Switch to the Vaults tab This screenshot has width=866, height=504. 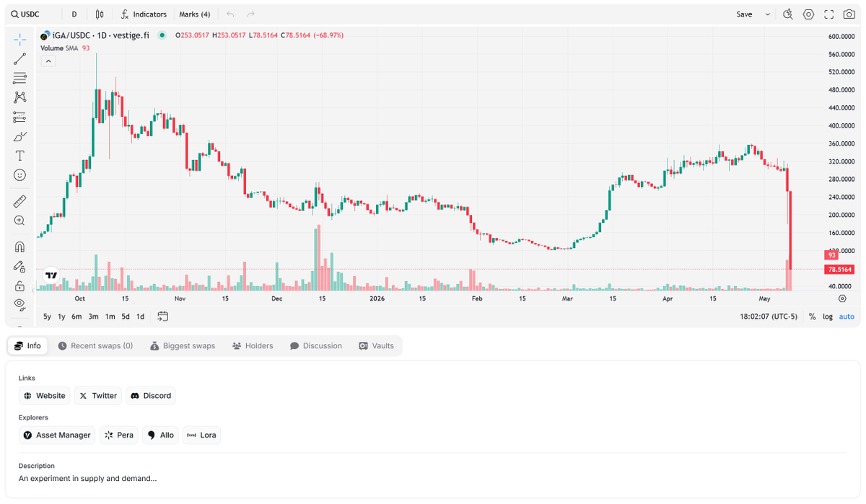tap(377, 346)
